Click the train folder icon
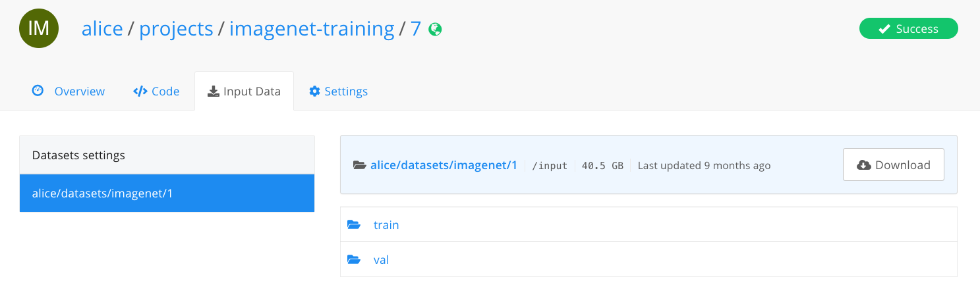This screenshot has width=980, height=306. 354,225
